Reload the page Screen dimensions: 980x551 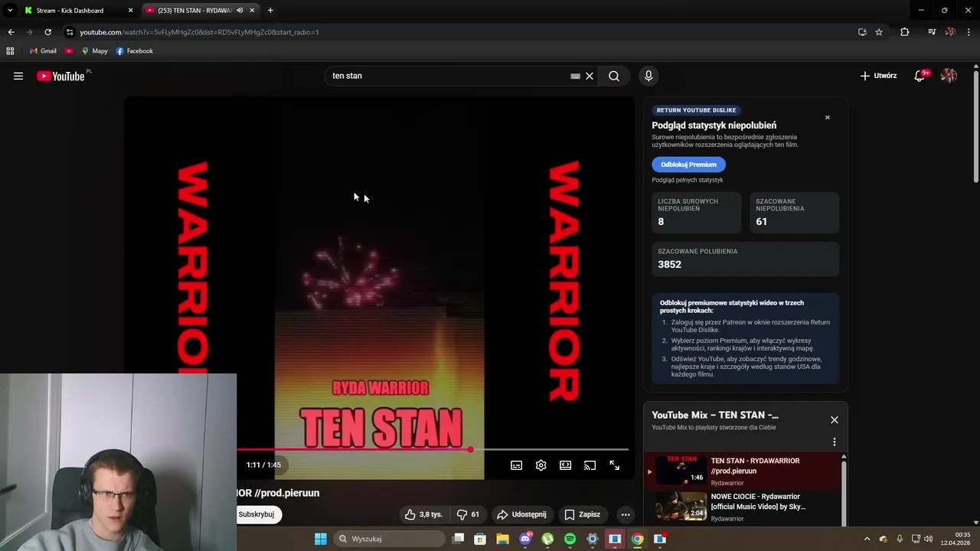pyautogui.click(x=47, y=32)
